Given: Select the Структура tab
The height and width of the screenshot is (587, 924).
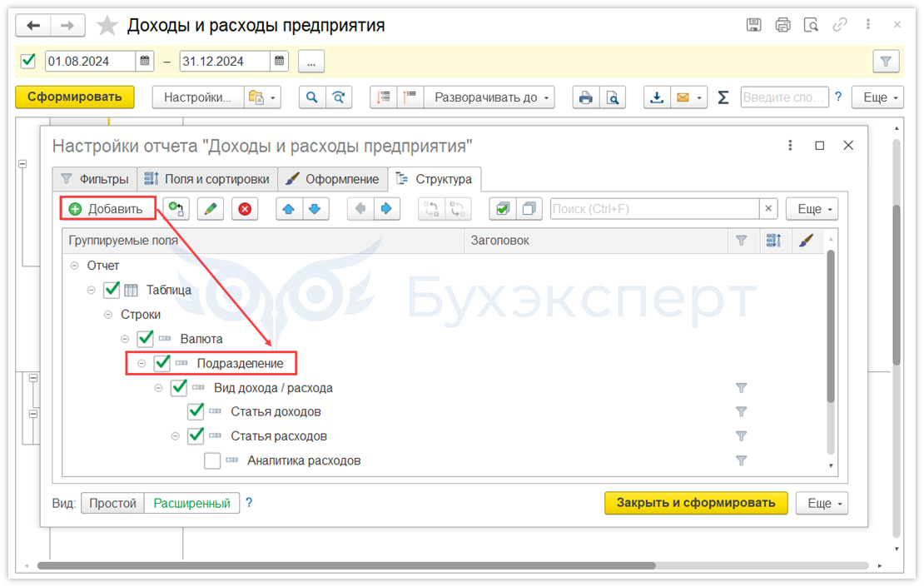Looking at the screenshot, I should click(x=435, y=179).
